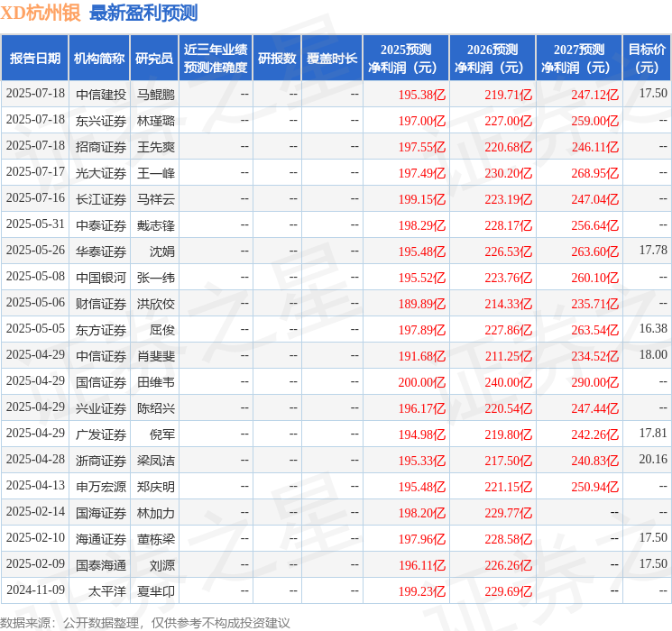Select the 长江证券 institution cell

[x=101, y=199]
